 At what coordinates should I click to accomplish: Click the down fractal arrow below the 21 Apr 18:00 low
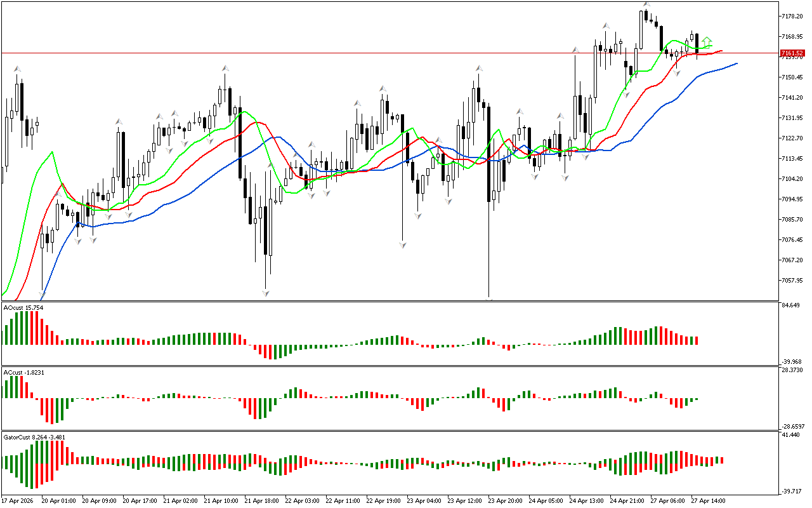266,293
